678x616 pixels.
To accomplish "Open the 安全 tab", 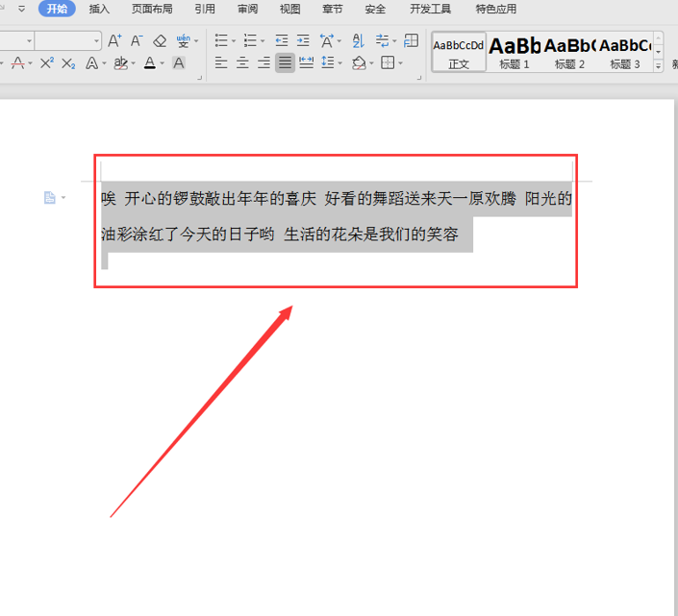I will click(375, 9).
